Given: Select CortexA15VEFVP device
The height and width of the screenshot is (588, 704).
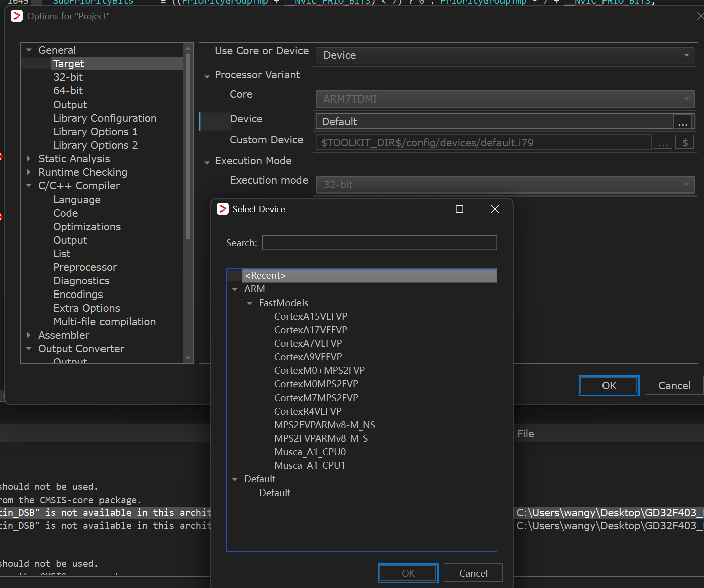Looking at the screenshot, I should (311, 317).
